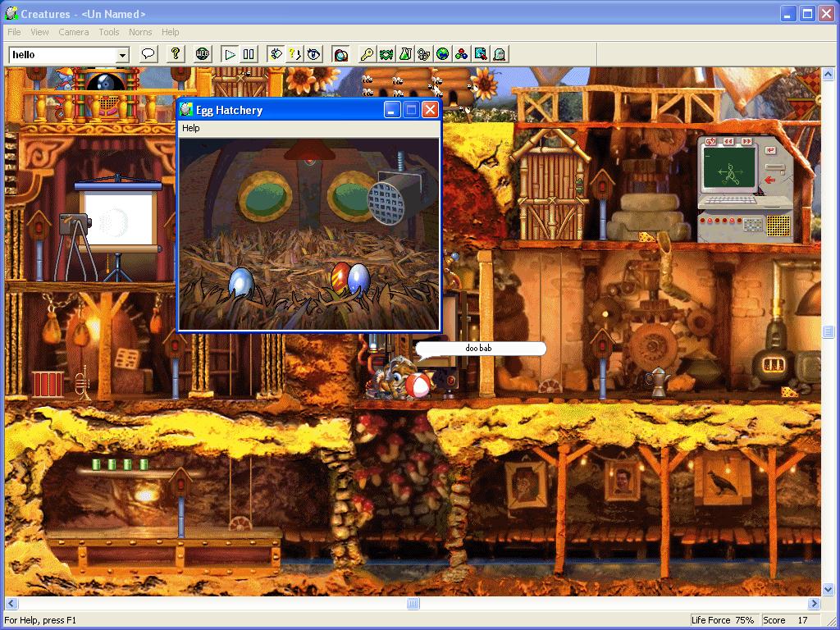Image resolution: width=840 pixels, height=630 pixels.
Task: Open the Earth globe toolbar icon
Action: [x=442, y=54]
